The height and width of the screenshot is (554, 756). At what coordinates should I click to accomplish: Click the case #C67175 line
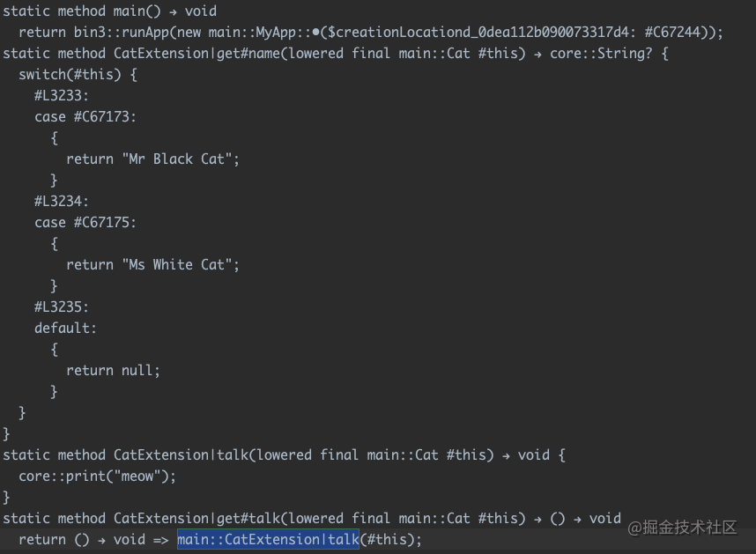(x=85, y=223)
